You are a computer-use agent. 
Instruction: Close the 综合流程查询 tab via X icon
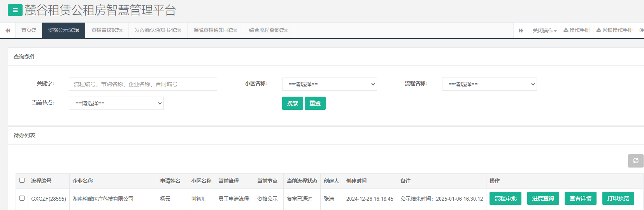click(286, 30)
